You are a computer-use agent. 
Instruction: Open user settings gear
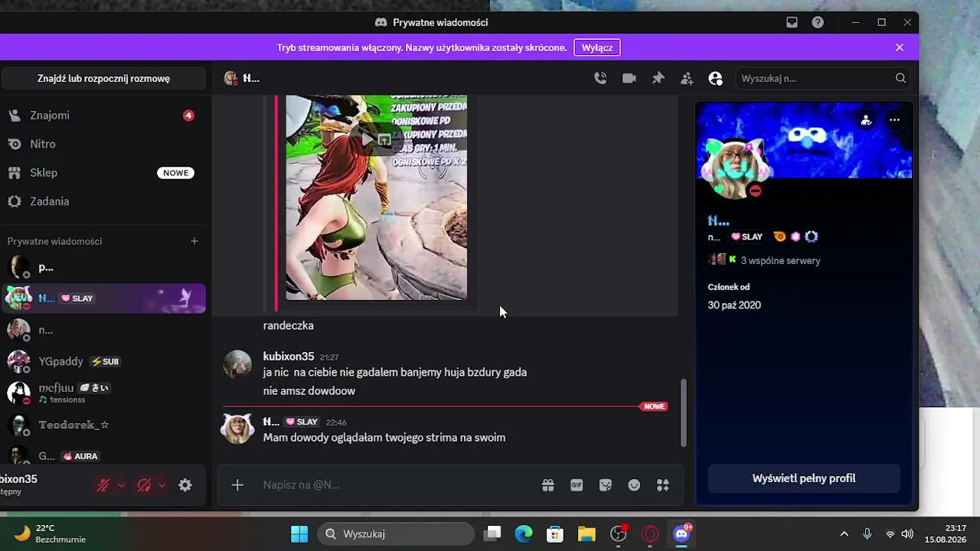[x=185, y=485]
